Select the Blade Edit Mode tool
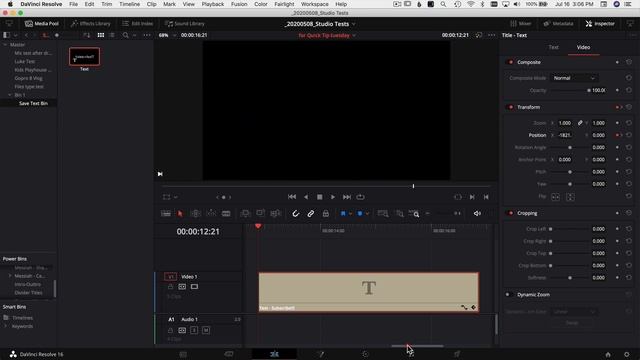 click(x=226, y=213)
